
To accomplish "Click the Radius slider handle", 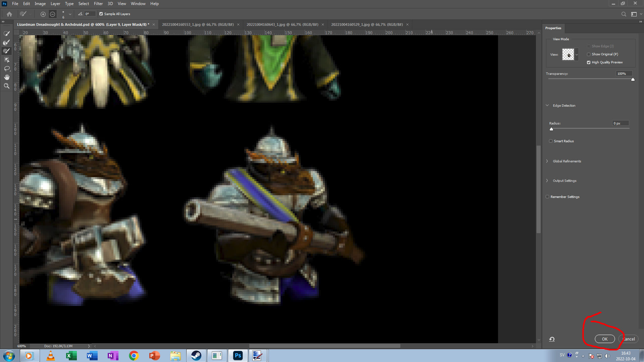I will (x=551, y=129).
